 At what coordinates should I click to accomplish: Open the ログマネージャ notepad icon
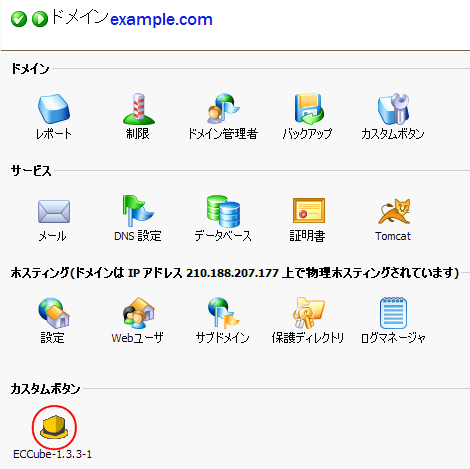(393, 313)
